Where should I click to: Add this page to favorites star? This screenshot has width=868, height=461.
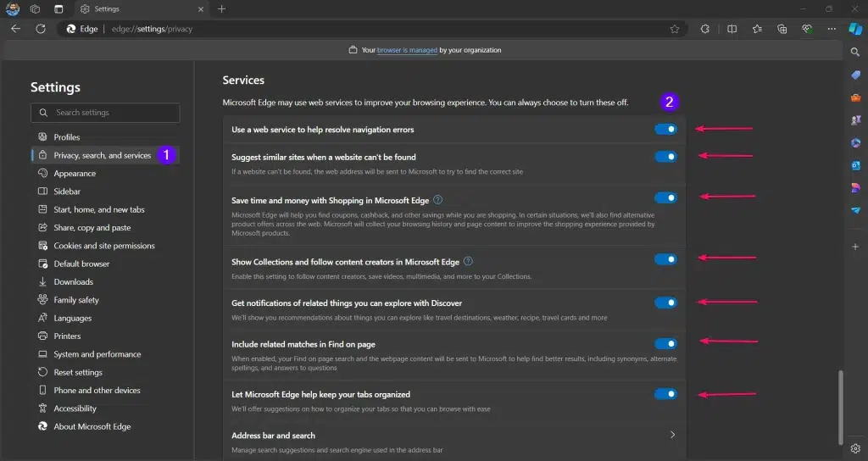click(674, 29)
